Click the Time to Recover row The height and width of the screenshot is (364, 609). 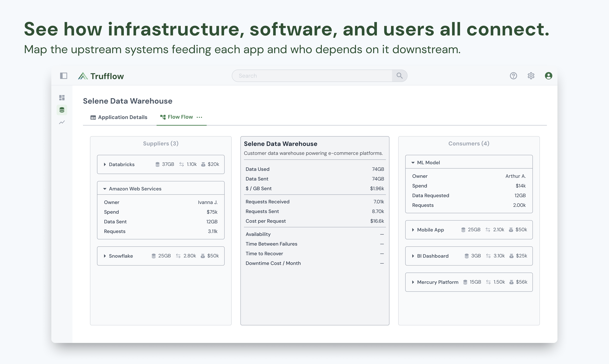click(315, 254)
